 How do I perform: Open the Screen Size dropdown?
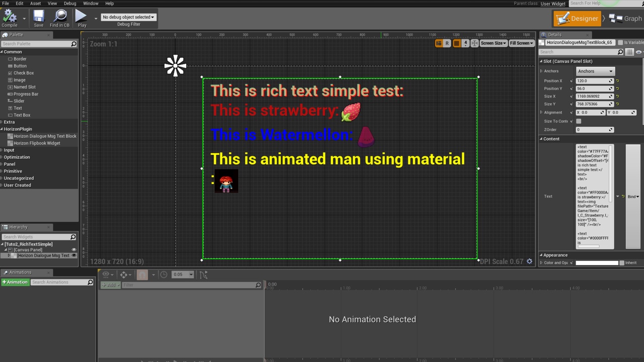click(x=493, y=43)
